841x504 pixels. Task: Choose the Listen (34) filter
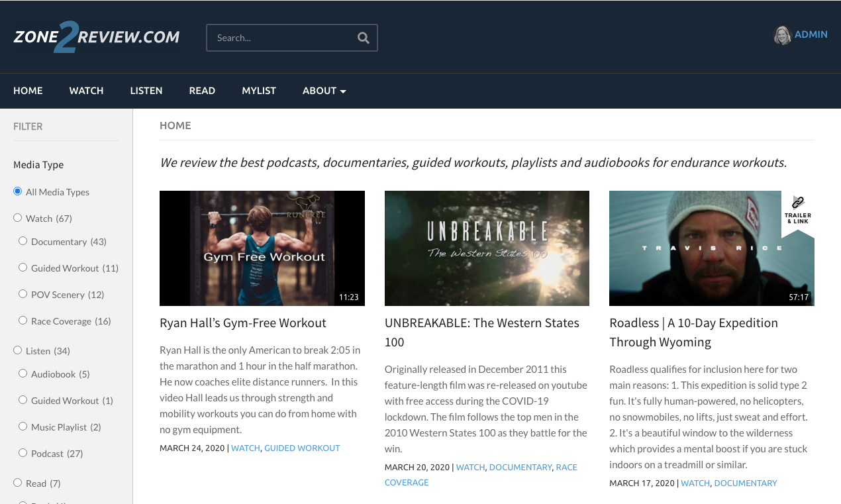18,350
